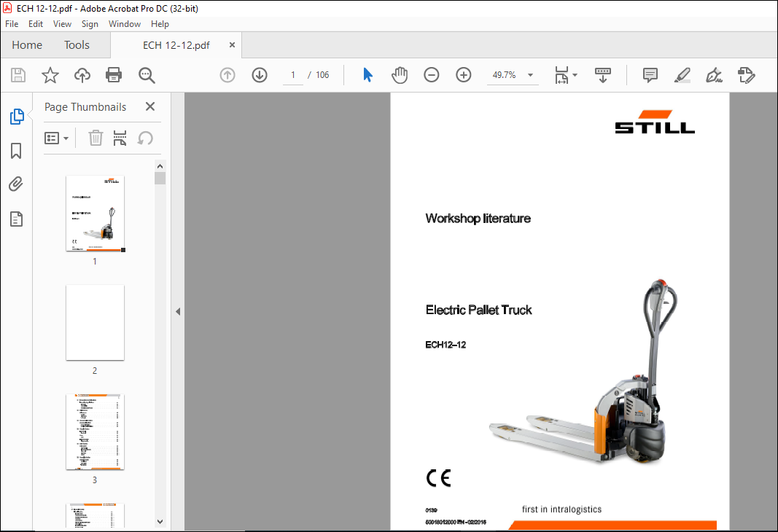Open the Sign menu
This screenshot has width=778, height=532.
pyautogui.click(x=90, y=24)
